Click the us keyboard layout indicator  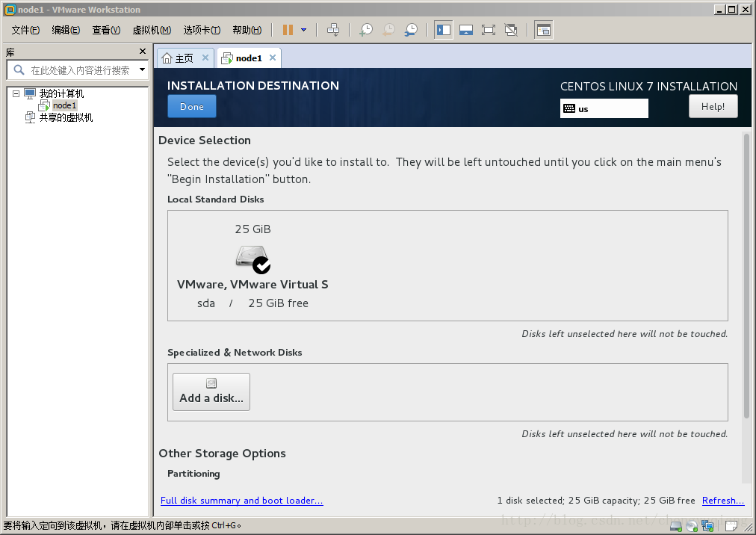click(x=604, y=108)
